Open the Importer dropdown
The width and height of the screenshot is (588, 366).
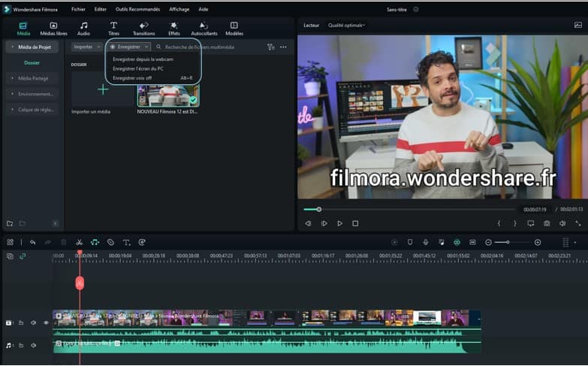[x=87, y=47]
